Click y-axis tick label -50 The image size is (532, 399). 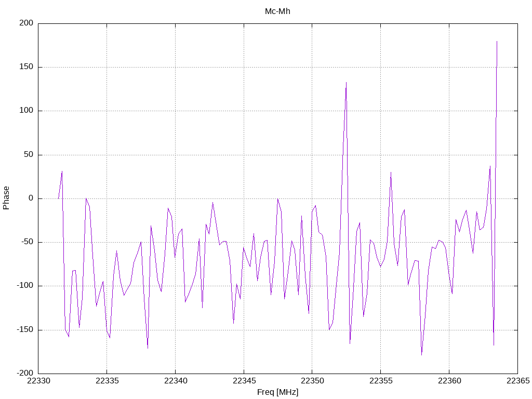27,242
